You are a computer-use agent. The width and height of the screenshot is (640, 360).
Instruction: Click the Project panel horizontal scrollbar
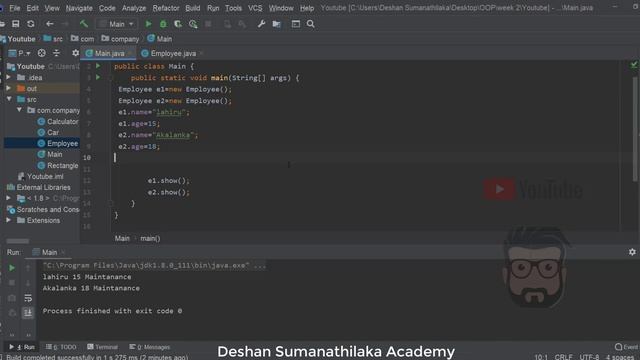pyautogui.click(x=18, y=241)
